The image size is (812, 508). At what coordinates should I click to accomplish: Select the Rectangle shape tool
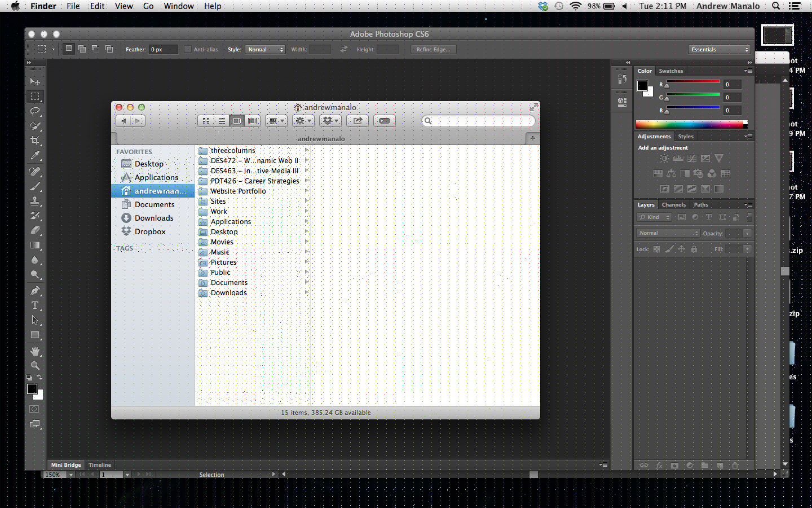point(35,335)
